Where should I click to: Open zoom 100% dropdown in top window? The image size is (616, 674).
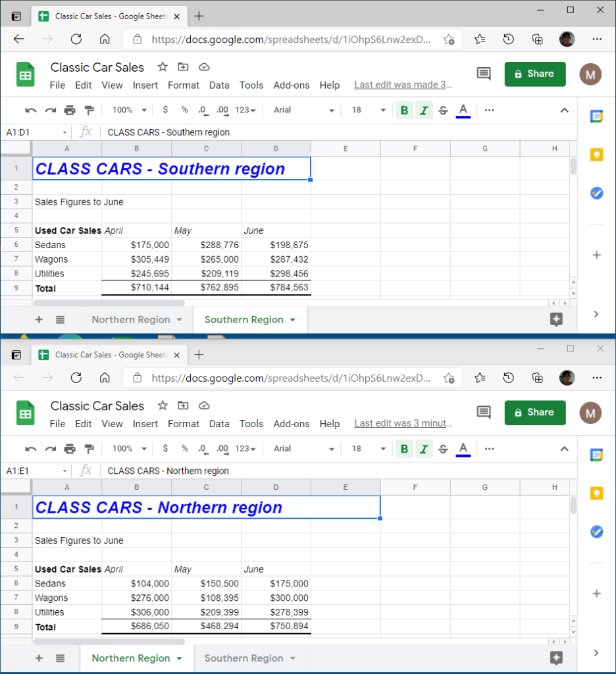[130, 110]
